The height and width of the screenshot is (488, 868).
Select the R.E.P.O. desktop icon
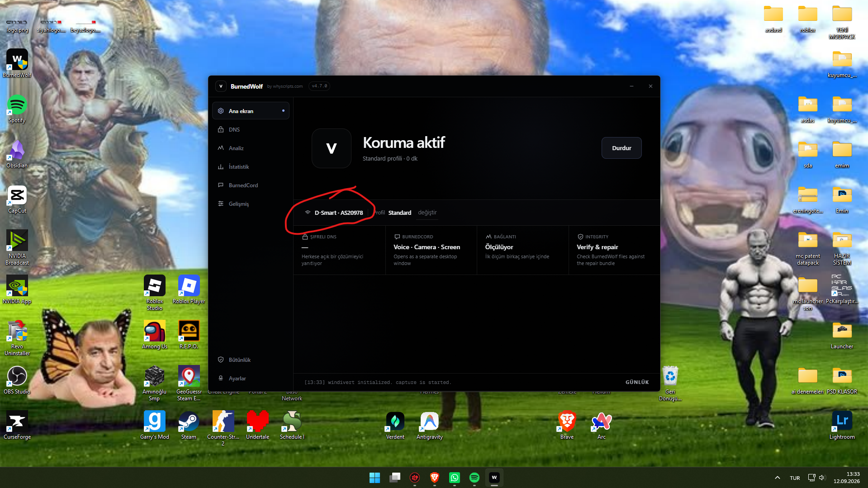(189, 335)
